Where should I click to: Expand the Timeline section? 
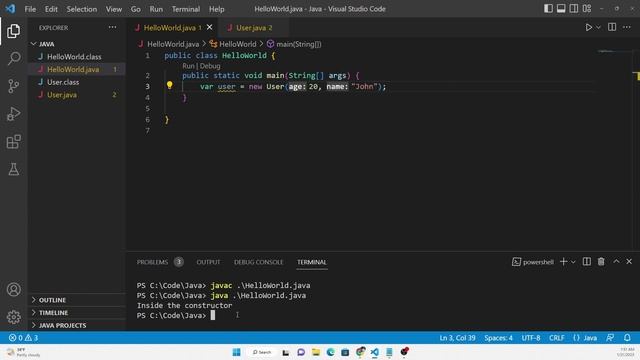click(77, 313)
